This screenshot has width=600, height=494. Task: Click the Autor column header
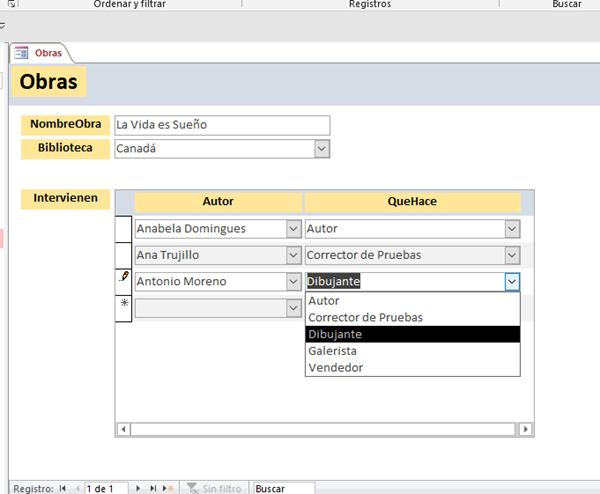pos(218,201)
